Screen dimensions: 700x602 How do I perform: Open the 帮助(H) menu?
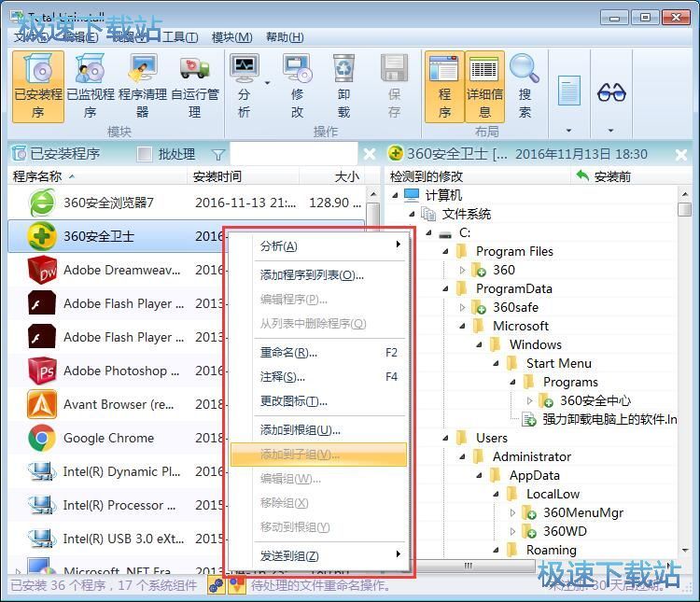point(285,37)
